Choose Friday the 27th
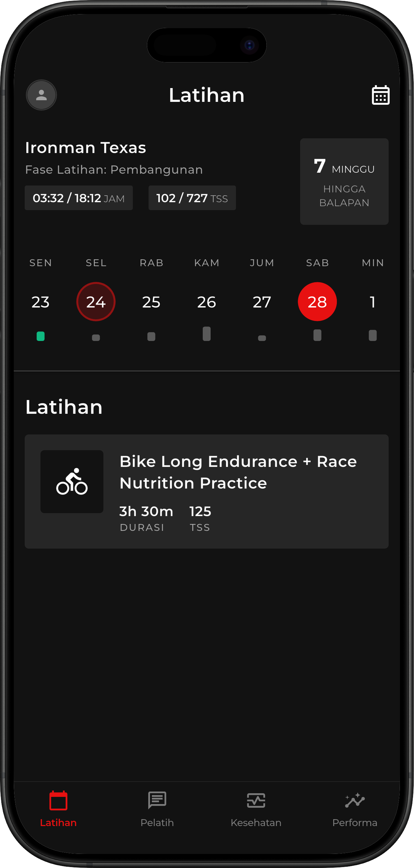The height and width of the screenshot is (868, 414). pyautogui.click(x=262, y=302)
